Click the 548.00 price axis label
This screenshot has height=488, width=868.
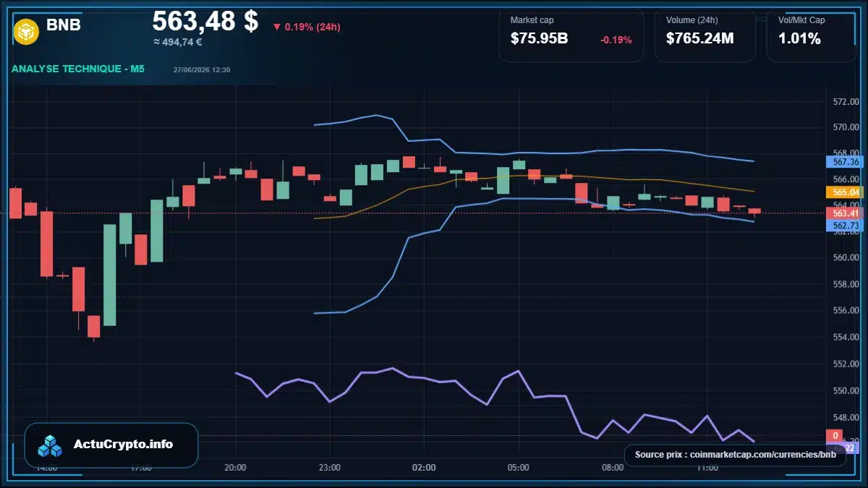click(846, 418)
